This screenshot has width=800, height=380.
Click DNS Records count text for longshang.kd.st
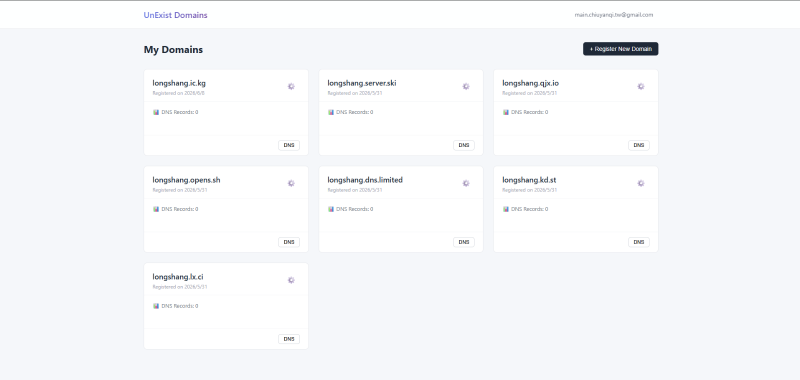(x=530, y=209)
